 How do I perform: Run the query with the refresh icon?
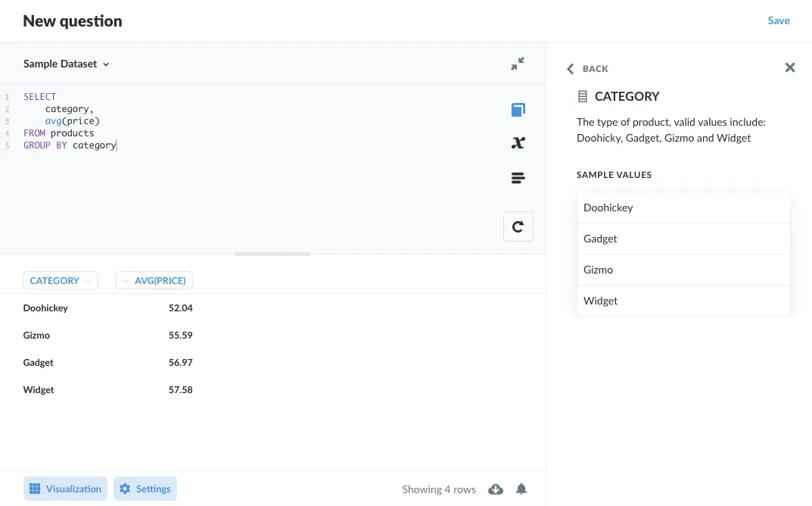(518, 226)
